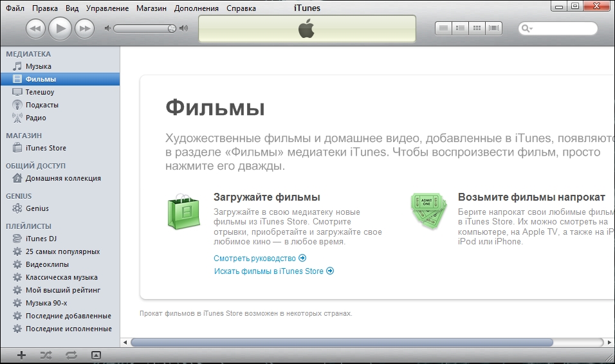Open the Смотреть руководство link
Viewport: 615px width, 364px height.
tap(255, 259)
